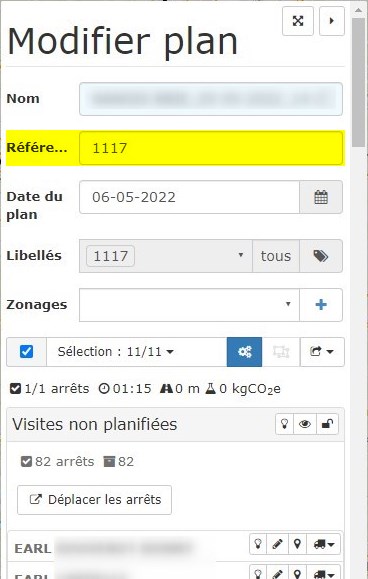This screenshot has height=579, width=368.
Task: Click the vertical scrollbar on the right
Action: (358, 81)
